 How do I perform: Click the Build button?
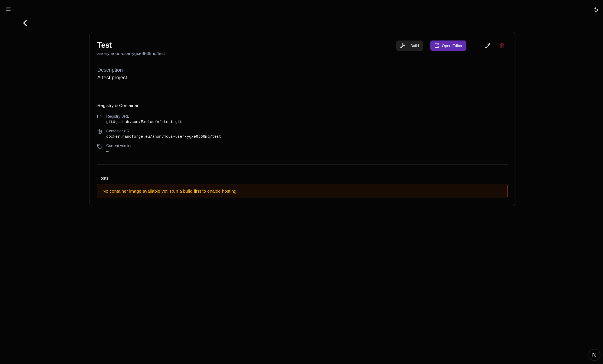tap(409, 46)
